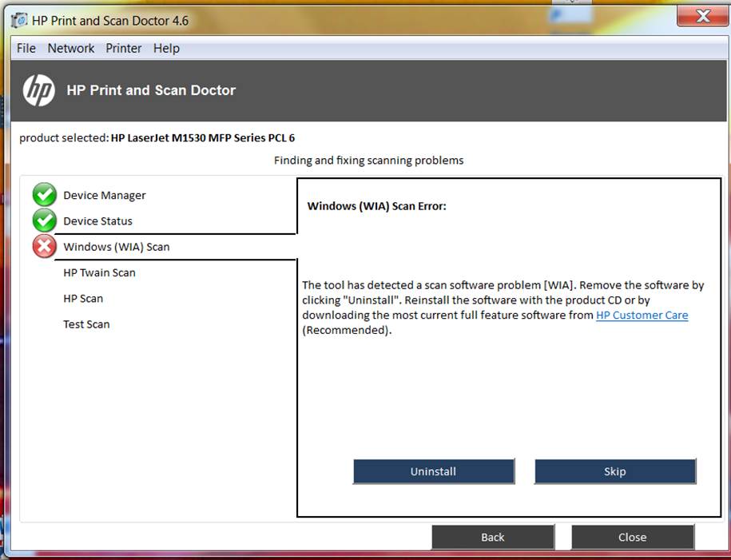Image resolution: width=731 pixels, height=560 pixels.
Task: Open the Printer menu
Action: pos(124,48)
